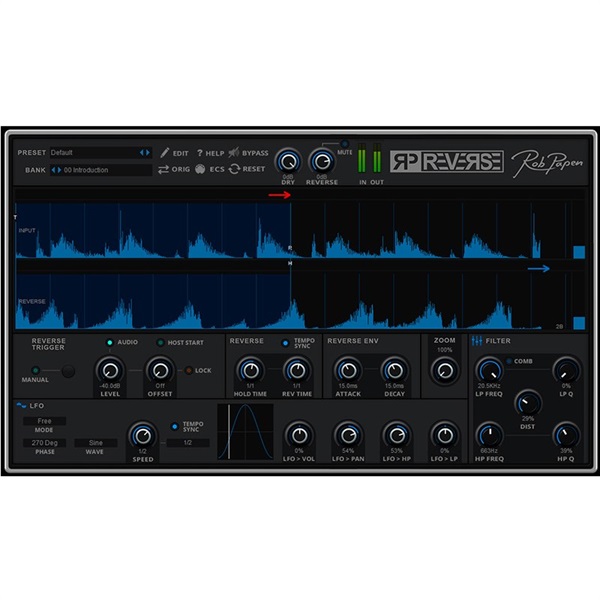This screenshot has width=600, height=600.
Task: Click the HP Q knob
Action: click(x=566, y=435)
